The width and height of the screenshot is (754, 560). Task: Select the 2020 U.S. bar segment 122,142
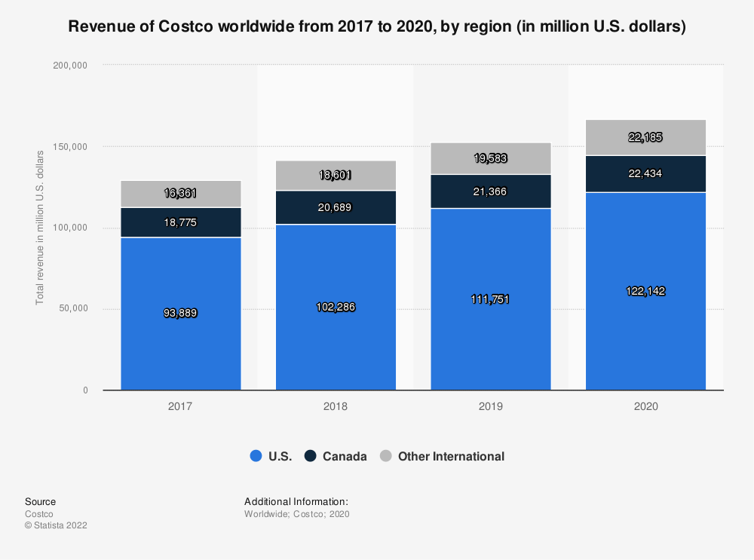tap(646, 291)
